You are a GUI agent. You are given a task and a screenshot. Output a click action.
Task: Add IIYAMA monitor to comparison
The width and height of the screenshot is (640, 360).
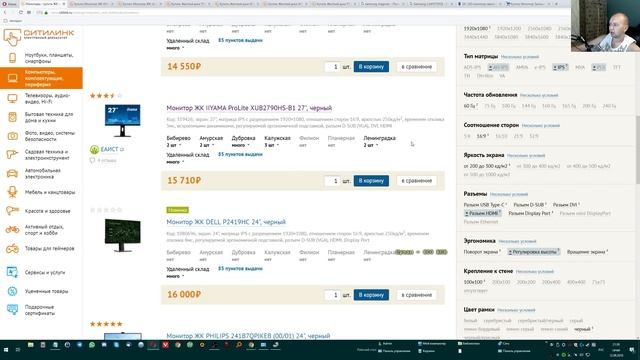416,180
